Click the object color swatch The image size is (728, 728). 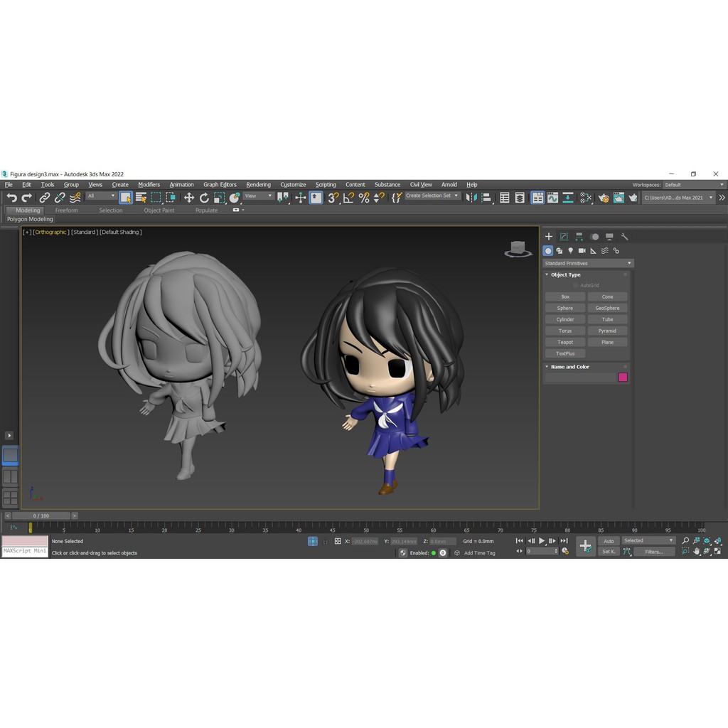point(623,378)
